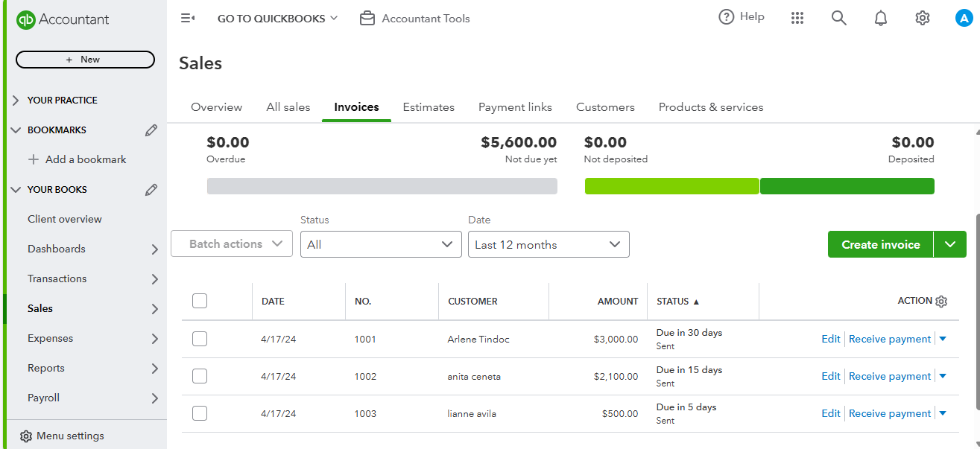This screenshot has width=980, height=449.
Task: Switch to the Estimates tab
Action: pos(429,107)
